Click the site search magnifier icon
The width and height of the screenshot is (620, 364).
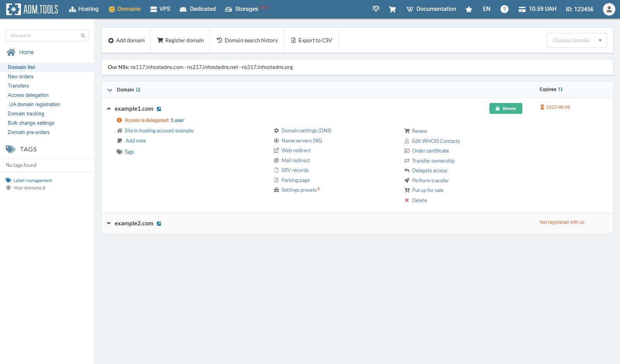coord(83,36)
